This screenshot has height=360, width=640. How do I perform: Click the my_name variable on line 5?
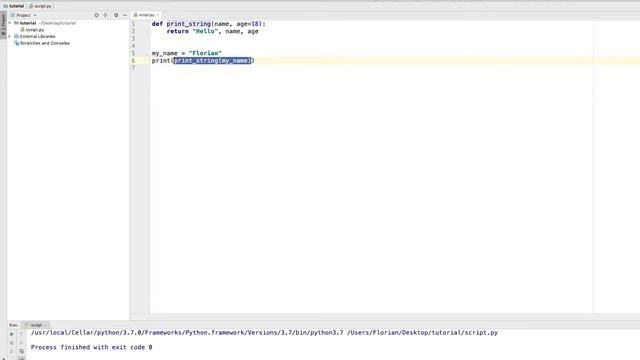[164, 53]
